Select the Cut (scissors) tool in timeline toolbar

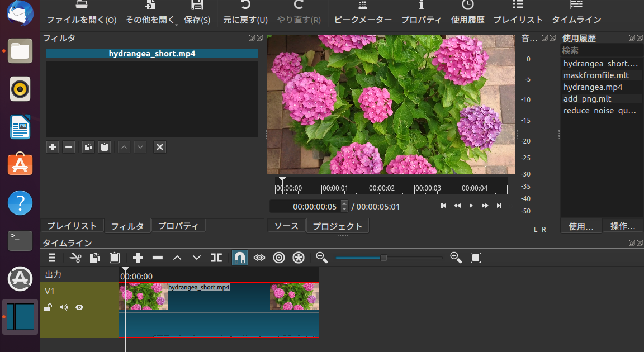[74, 258]
